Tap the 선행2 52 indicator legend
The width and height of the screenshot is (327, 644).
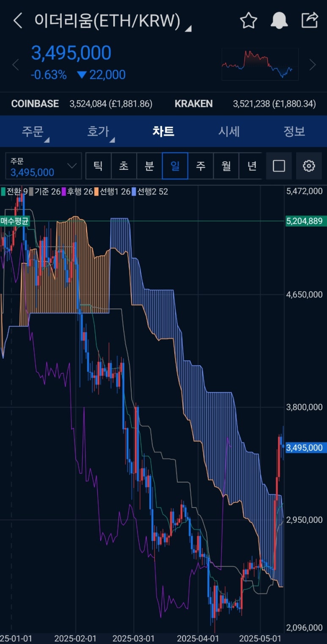tap(150, 191)
